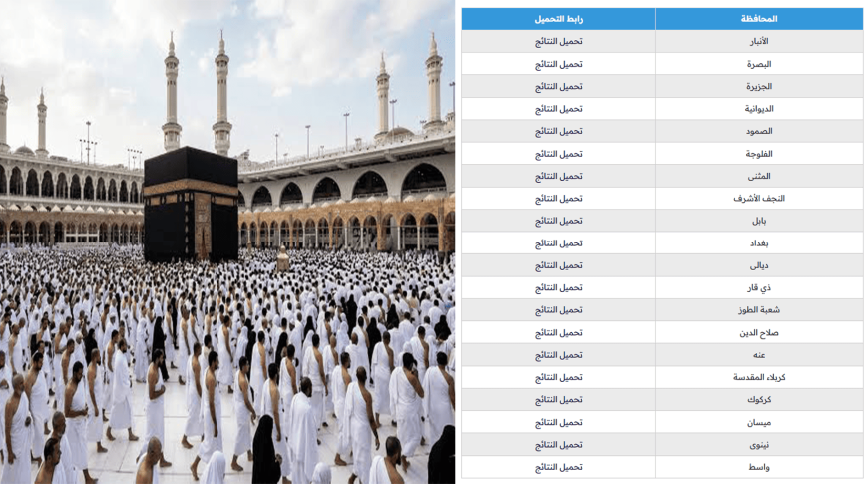Select the الديوانية governorate cell

(x=759, y=109)
